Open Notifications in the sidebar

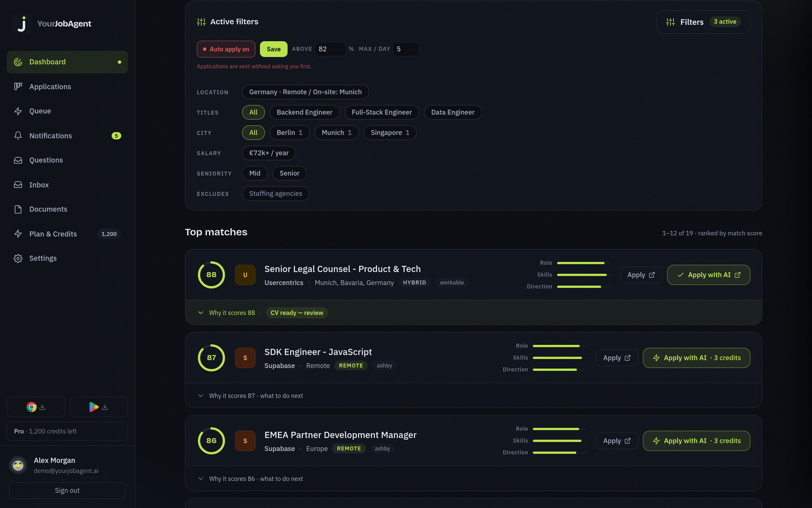[x=67, y=136]
